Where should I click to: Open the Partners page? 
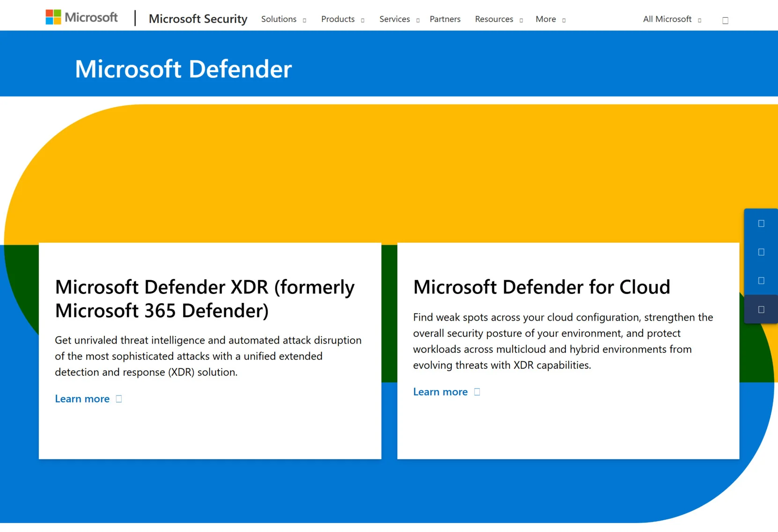point(445,19)
